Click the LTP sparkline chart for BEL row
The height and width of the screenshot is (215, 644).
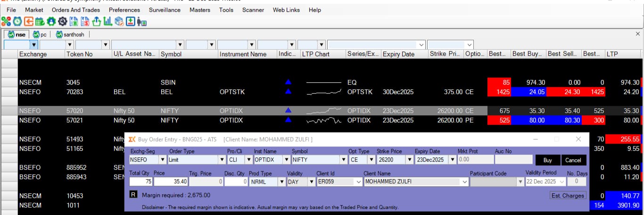pyautogui.click(x=323, y=92)
